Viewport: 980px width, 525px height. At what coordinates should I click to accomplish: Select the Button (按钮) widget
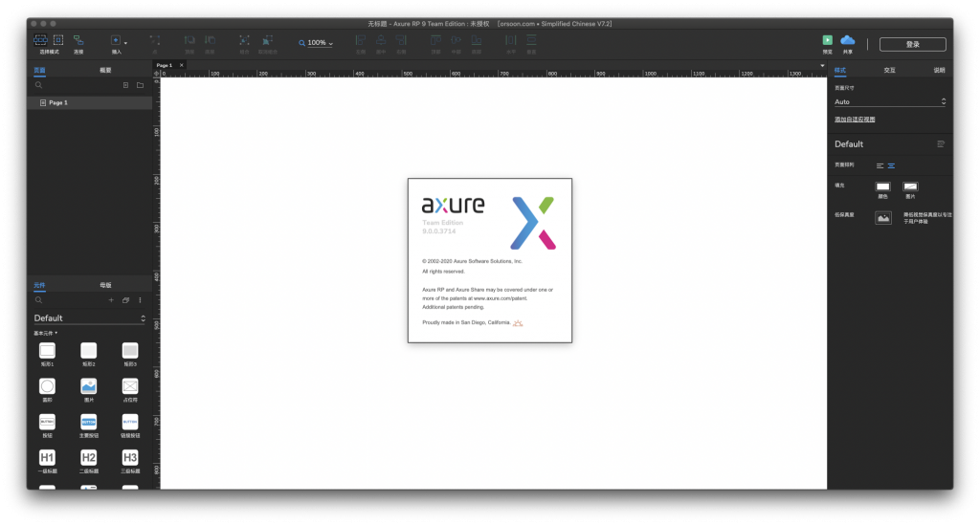[48, 426]
